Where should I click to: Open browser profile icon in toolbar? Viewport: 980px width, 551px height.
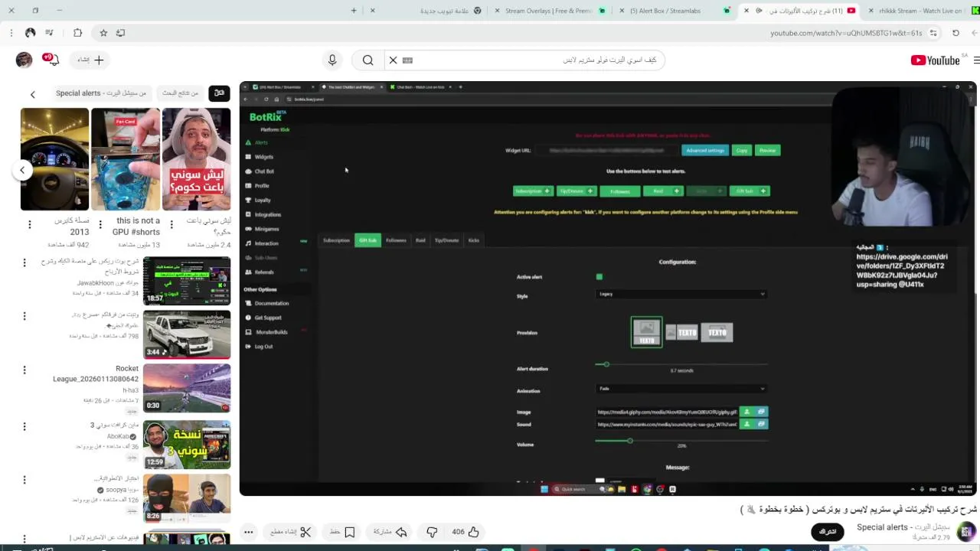click(30, 33)
